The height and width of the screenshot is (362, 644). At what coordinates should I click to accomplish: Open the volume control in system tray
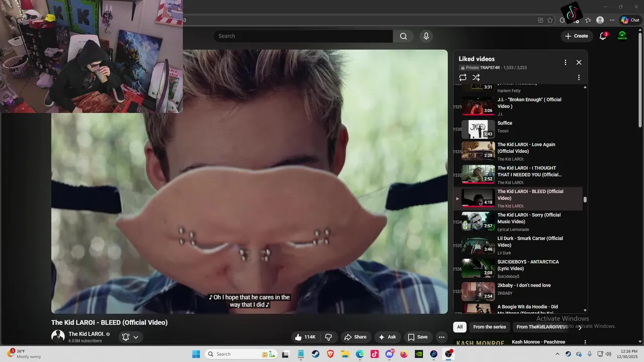pos(608,354)
